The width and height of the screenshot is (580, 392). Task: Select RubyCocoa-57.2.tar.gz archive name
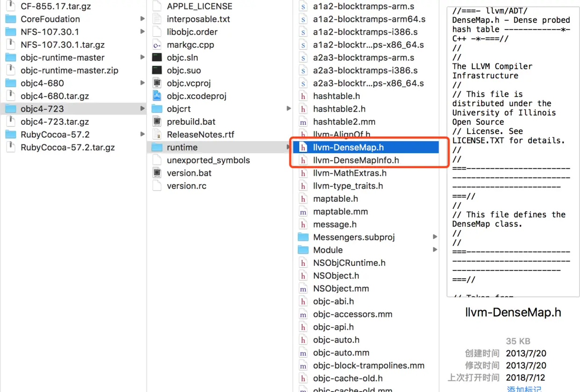(x=68, y=147)
